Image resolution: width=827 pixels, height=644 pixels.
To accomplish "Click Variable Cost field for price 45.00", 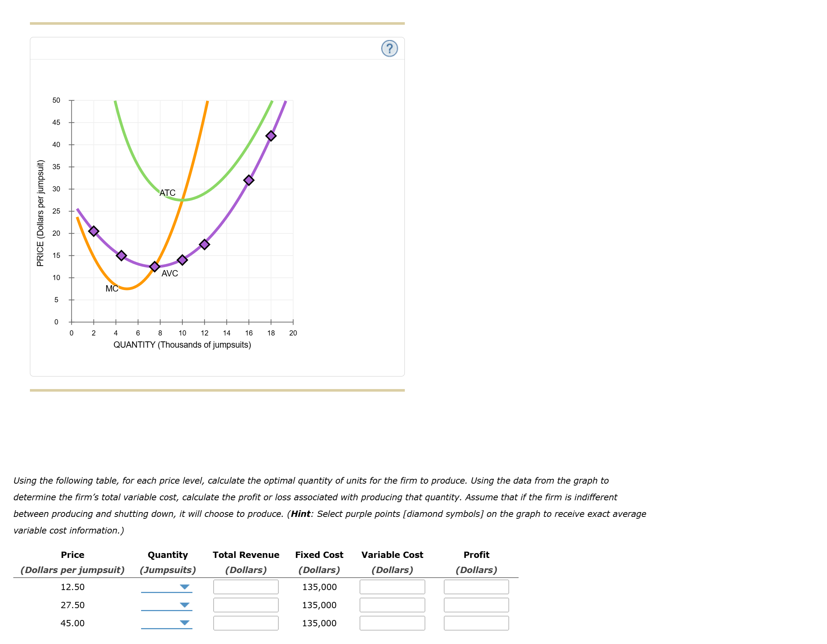I will tap(392, 623).
